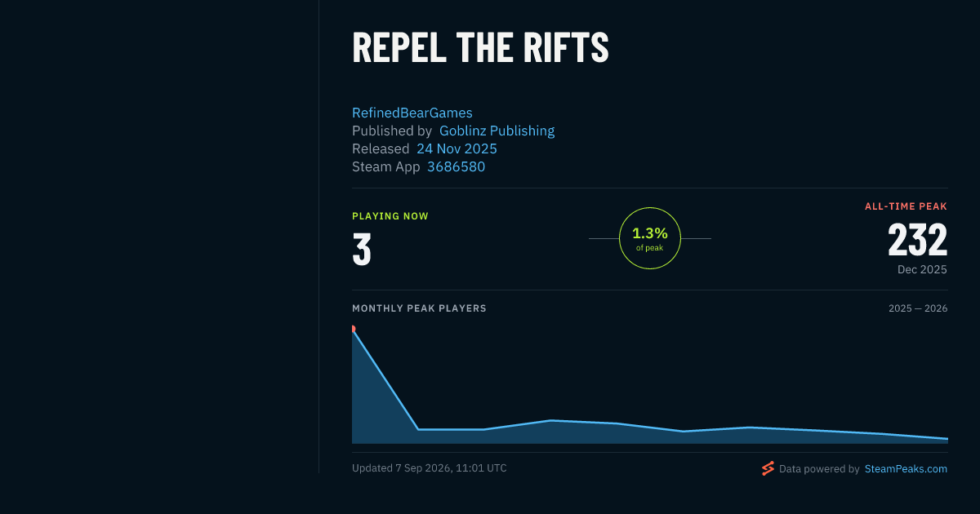Click the playing now count 3

point(362,250)
